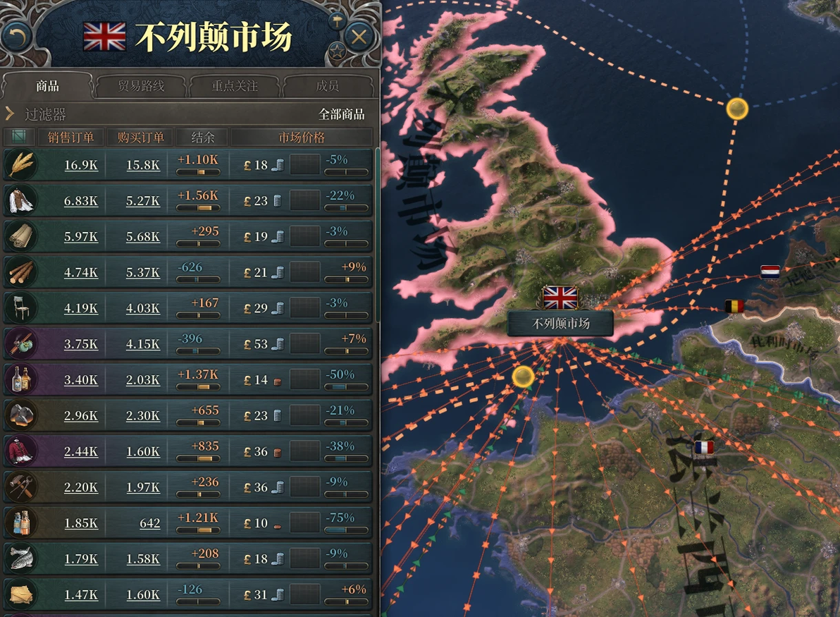Click the coin stack icon beside £ 19
The width and height of the screenshot is (840, 617).
pyautogui.click(x=278, y=236)
